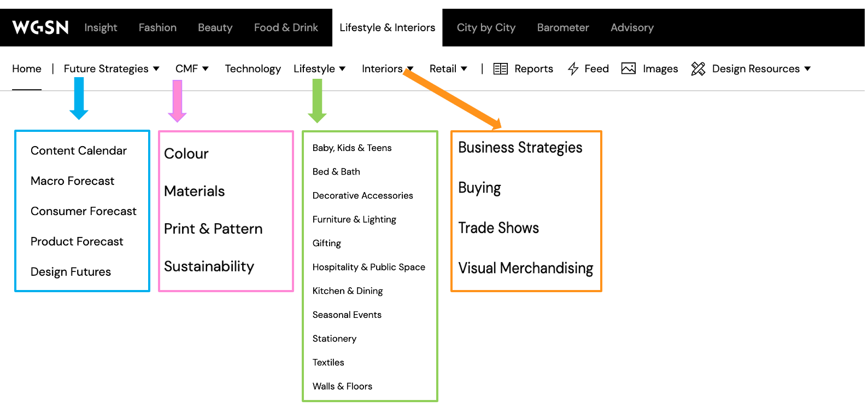
Task: Go to the Home page
Action: click(x=26, y=68)
